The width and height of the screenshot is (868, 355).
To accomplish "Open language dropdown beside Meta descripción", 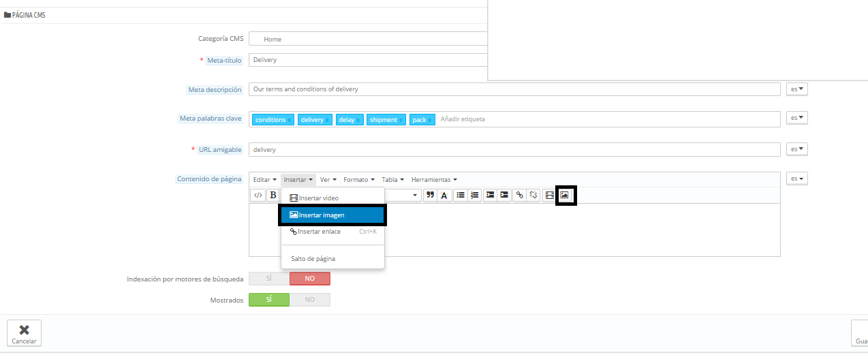I will 796,89.
